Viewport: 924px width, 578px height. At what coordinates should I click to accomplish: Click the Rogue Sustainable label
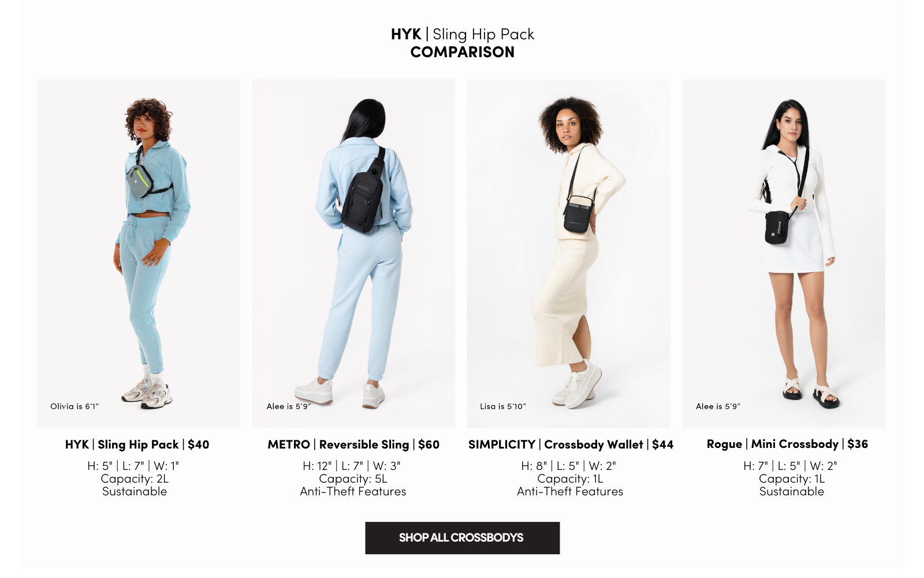coord(792,491)
